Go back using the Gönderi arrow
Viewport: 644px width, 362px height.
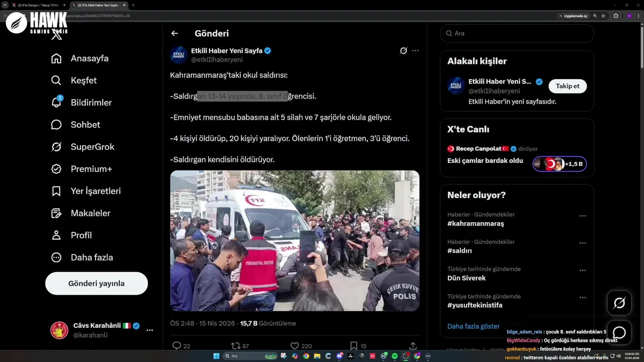[175, 33]
